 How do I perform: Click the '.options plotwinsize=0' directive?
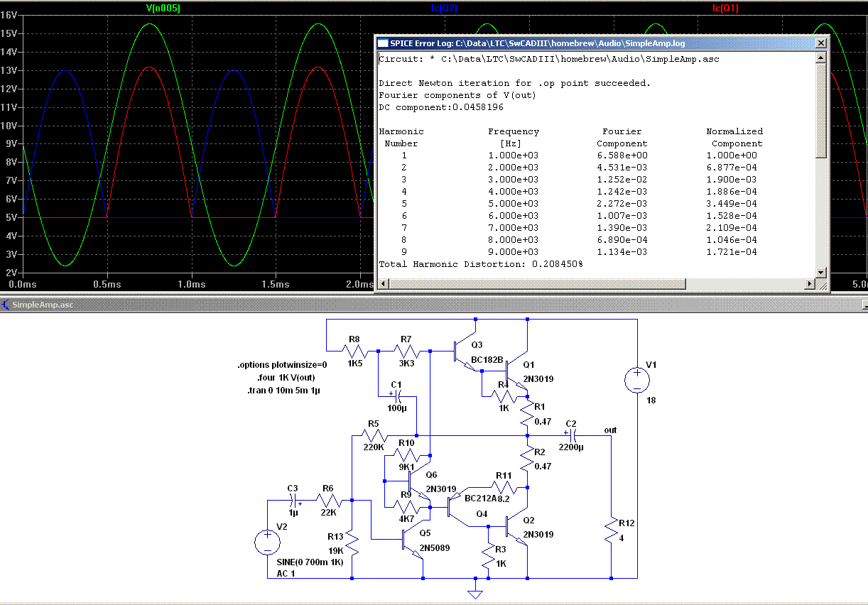coord(282,365)
